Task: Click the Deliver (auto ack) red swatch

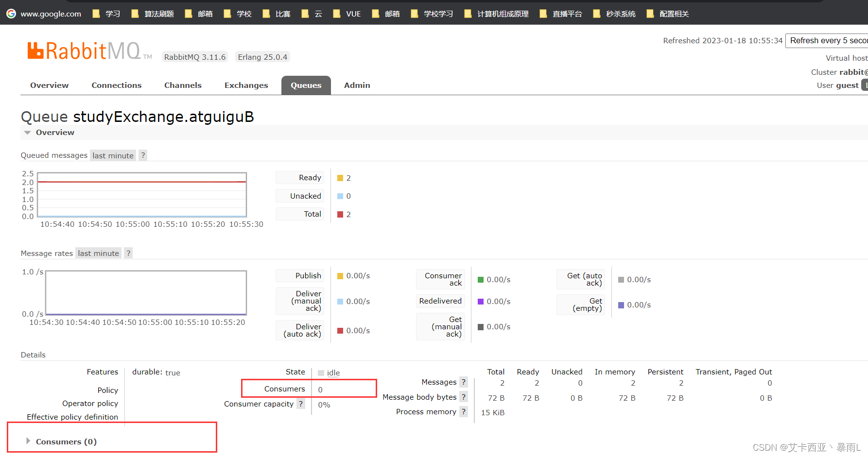Action: (340, 330)
